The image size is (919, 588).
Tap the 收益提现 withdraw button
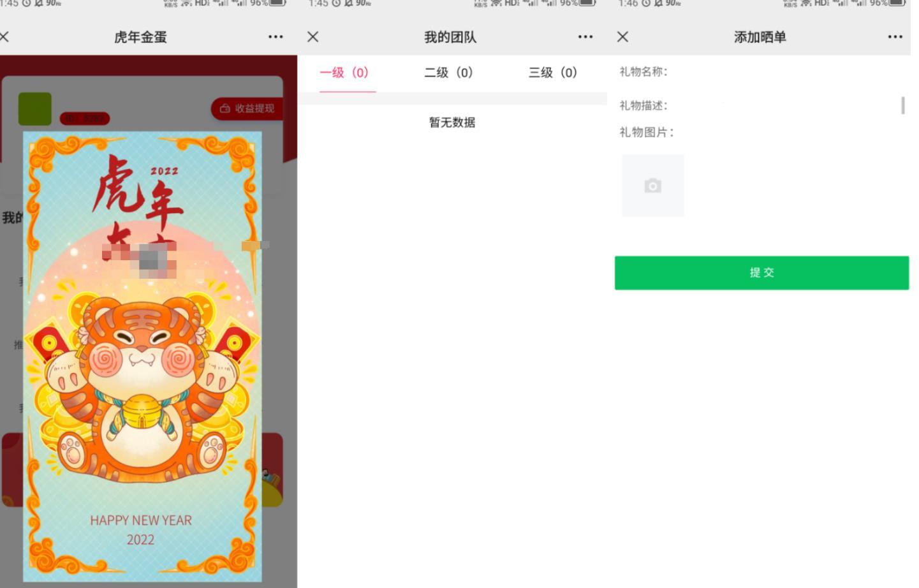247,108
